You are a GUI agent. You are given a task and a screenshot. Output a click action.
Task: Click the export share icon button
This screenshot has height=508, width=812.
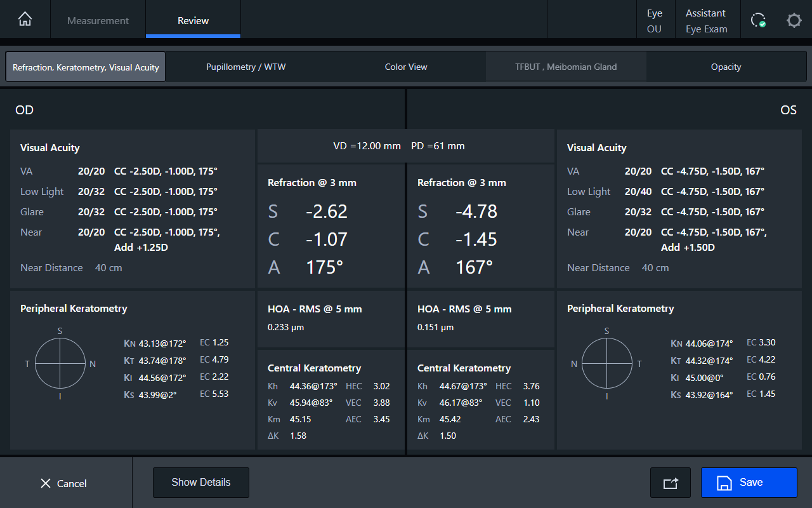point(671,483)
